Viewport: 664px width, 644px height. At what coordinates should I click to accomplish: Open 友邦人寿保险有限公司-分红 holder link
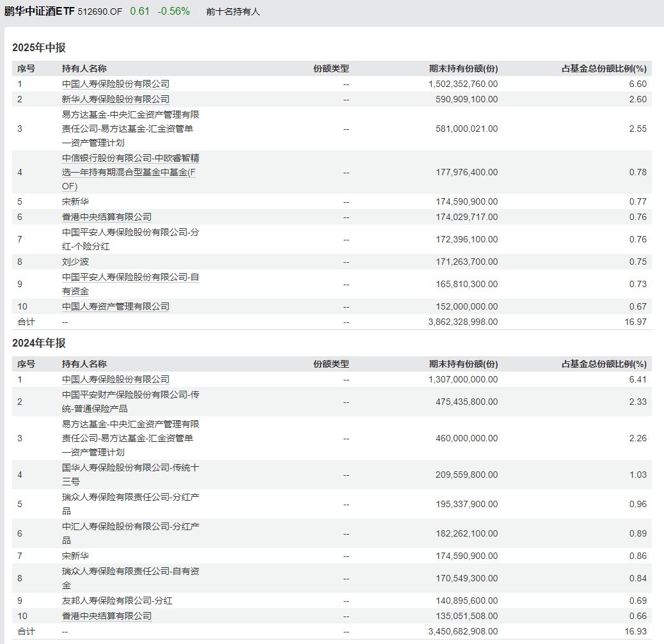117,601
